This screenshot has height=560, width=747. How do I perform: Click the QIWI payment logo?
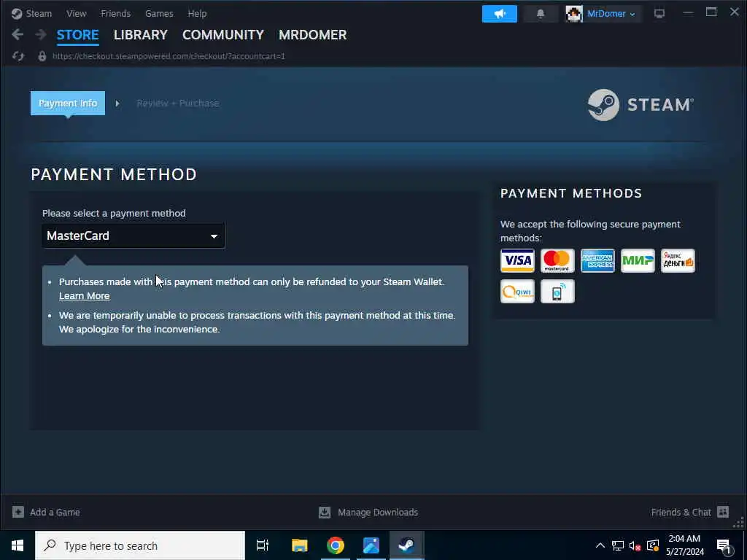coord(517,292)
